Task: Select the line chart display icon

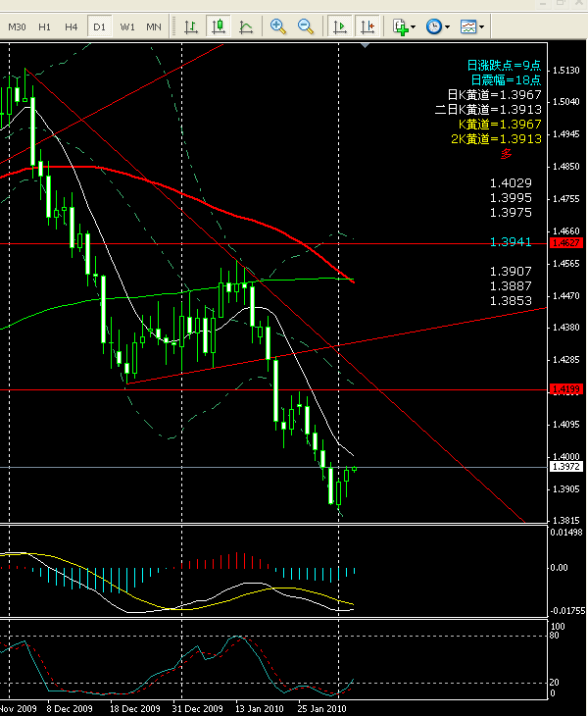Action: point(246,26)
